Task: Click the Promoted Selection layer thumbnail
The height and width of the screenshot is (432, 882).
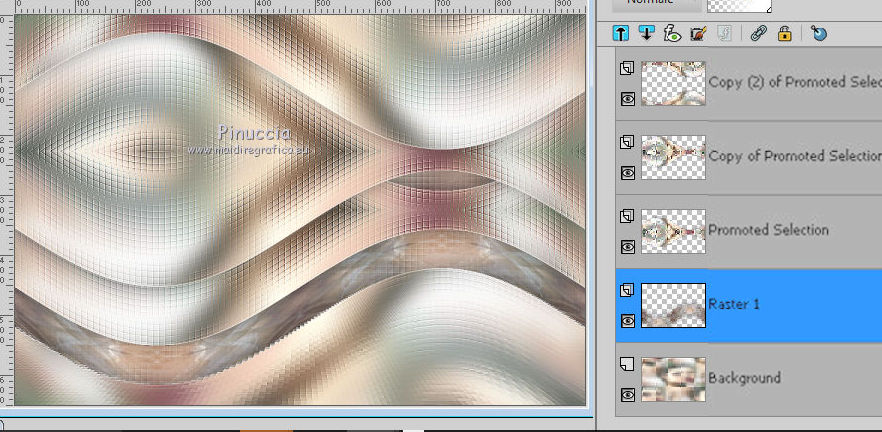Action: [x=673, y=231]
